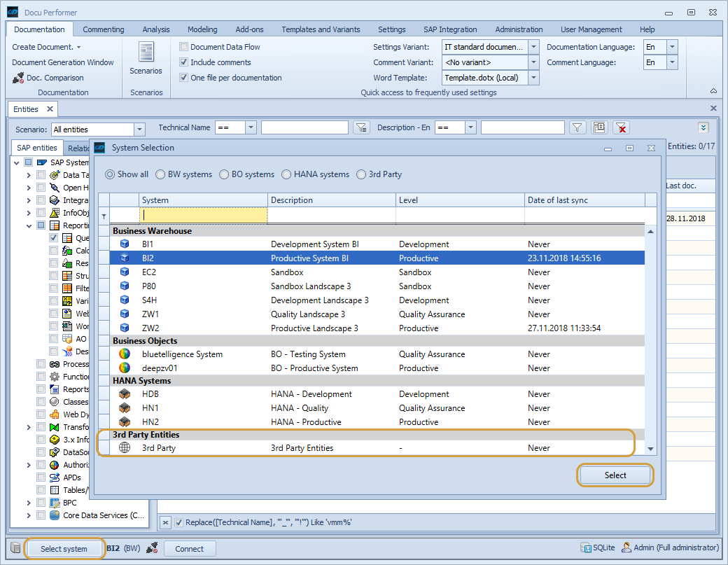
Task: Enable the Document Data Flow checkbox
Action: (x=183, y=46)
